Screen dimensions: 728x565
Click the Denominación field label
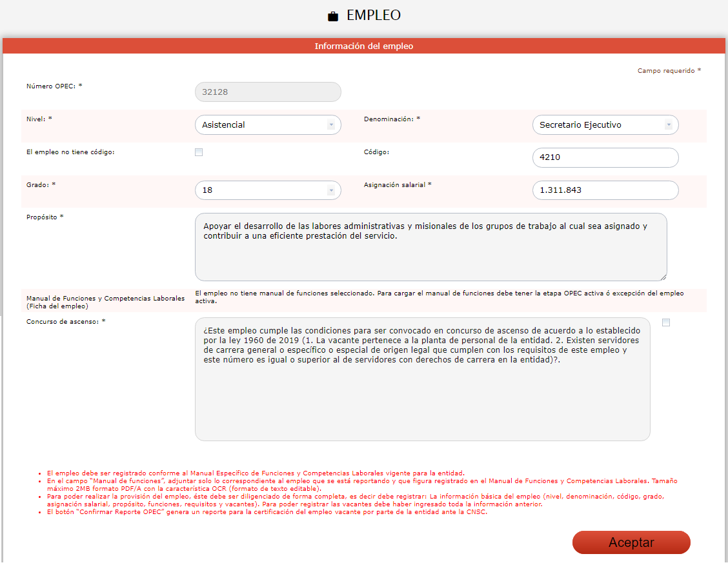pos(392,119)
